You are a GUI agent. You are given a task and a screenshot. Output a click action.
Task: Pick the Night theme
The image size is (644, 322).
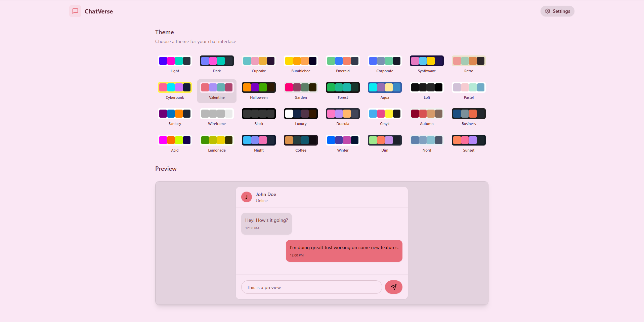pos(259,144)
